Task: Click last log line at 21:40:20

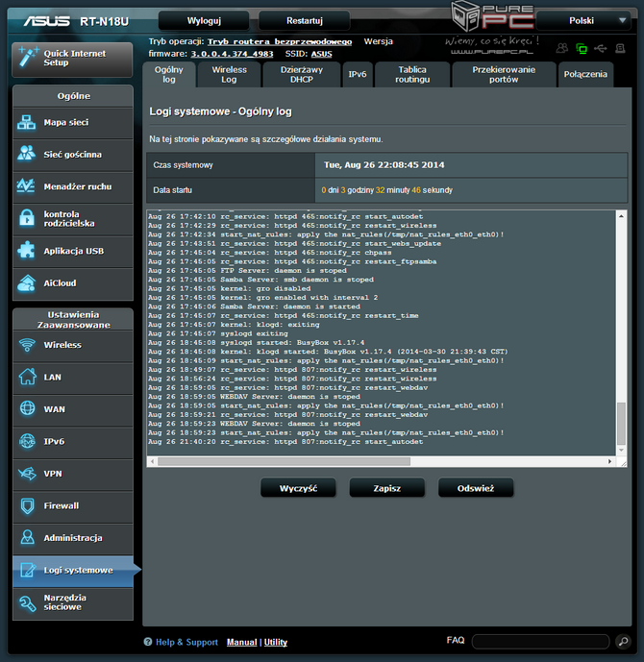Action: [x=285, y=442]
